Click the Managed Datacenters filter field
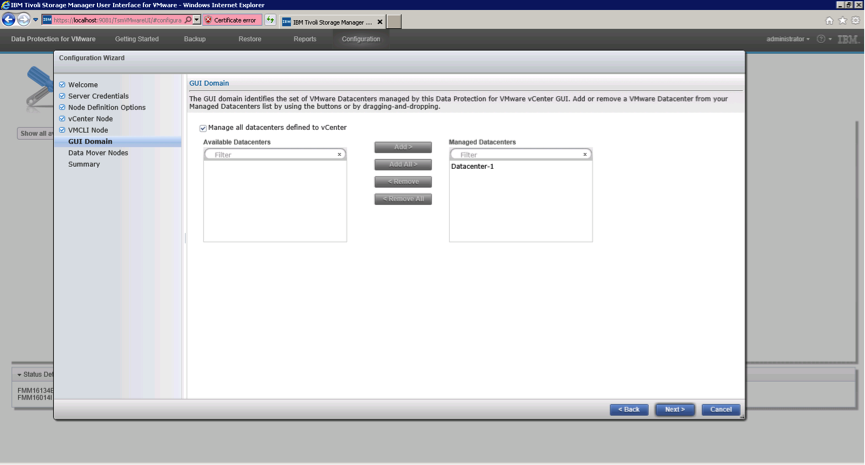This screenshot has width=865, height=465. [x=520, y=154]
